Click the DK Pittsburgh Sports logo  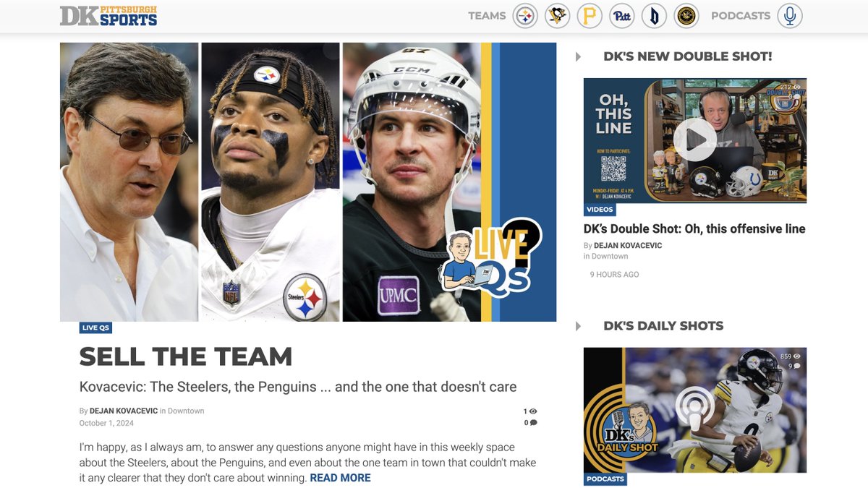(x=107, y=15)
